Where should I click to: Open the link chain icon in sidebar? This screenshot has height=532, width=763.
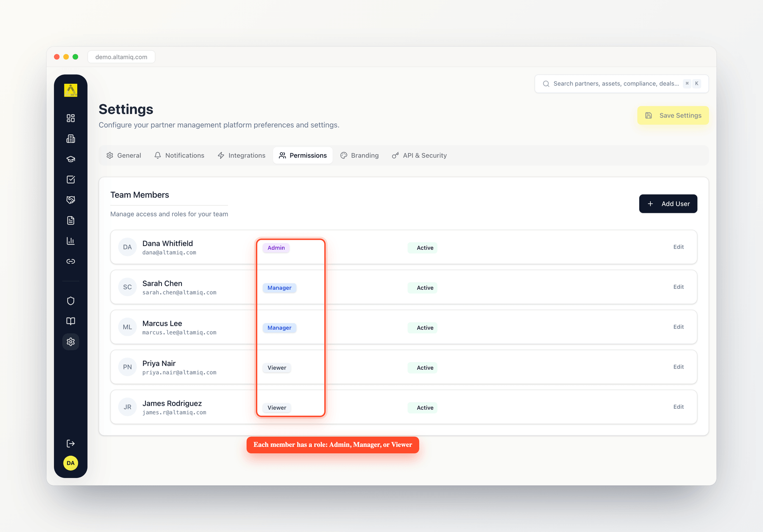coord(71,261)
